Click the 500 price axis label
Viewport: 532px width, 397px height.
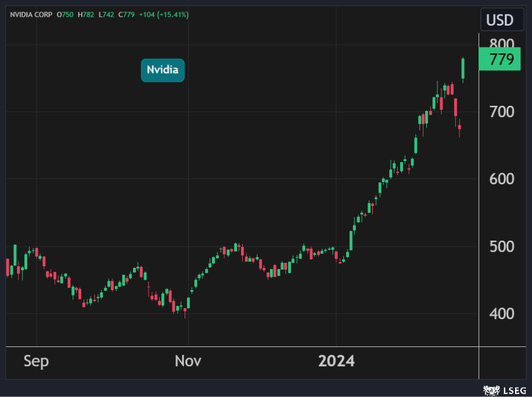[x=501, y=246]
